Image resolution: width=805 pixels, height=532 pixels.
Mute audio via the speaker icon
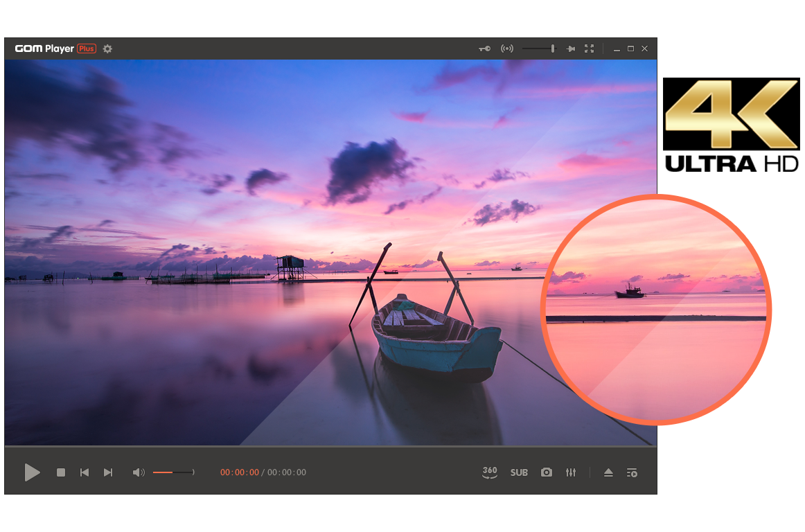138,472
